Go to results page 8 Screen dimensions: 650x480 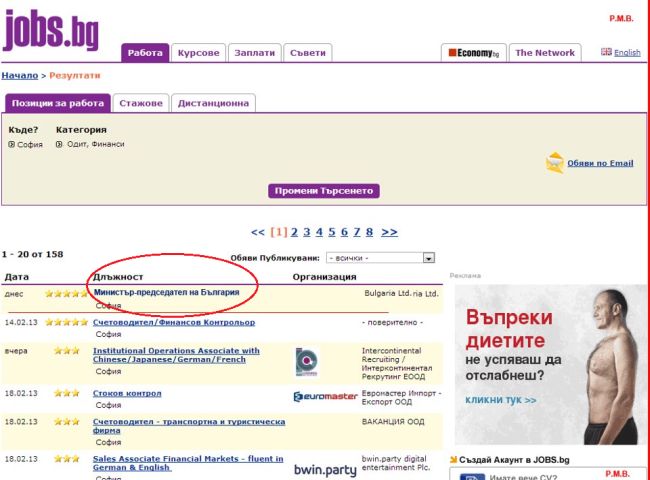pos(369,232)
